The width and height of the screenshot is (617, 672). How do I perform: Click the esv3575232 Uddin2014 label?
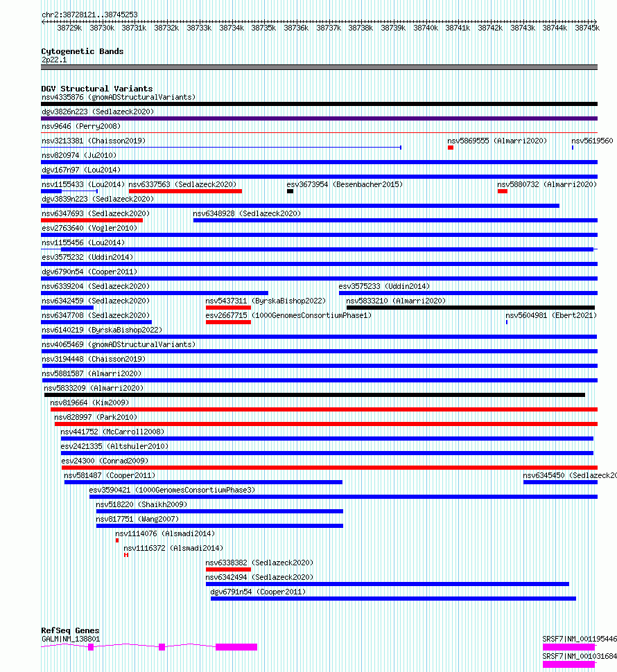point(87,258)
